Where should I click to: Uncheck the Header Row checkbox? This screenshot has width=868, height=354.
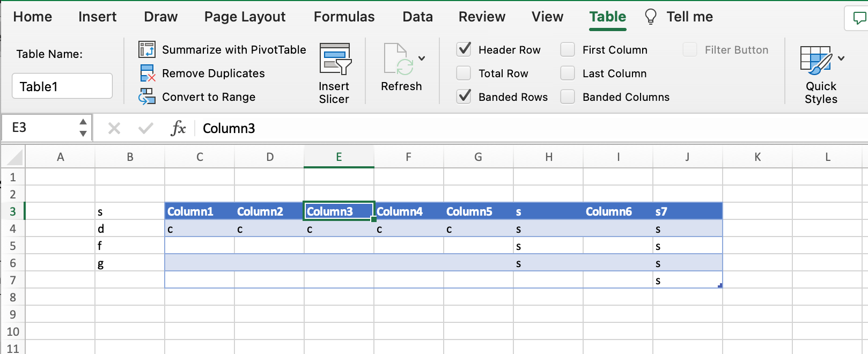464,49
